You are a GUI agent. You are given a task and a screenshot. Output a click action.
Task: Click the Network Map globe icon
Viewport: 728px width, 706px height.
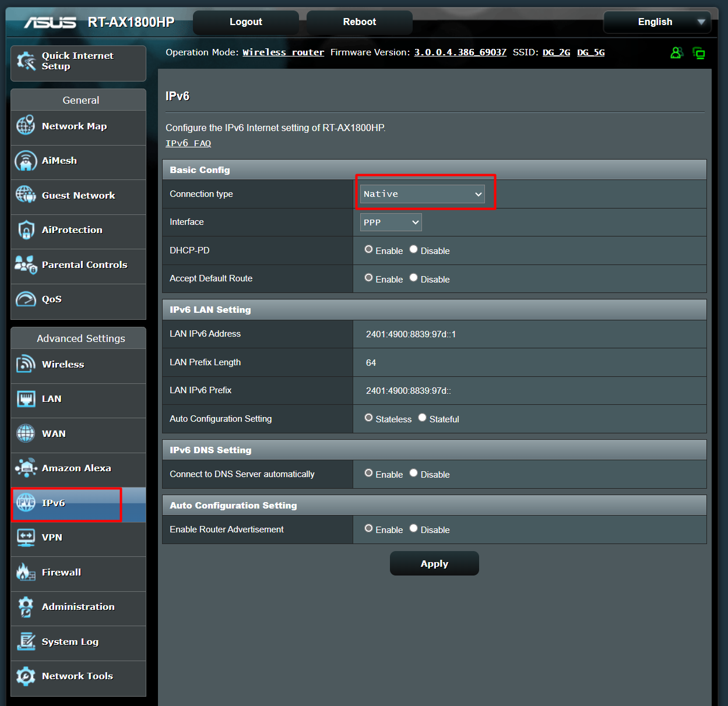pyautogui.click(x=26, y=125)
